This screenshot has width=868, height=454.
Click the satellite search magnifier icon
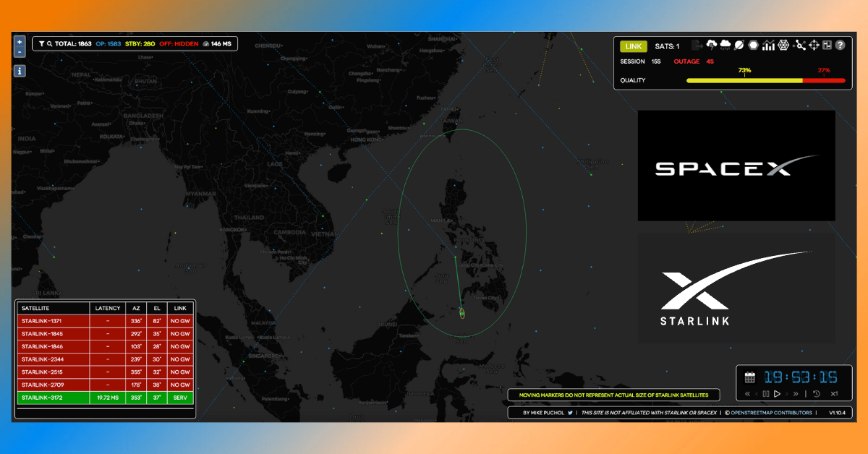50,44
